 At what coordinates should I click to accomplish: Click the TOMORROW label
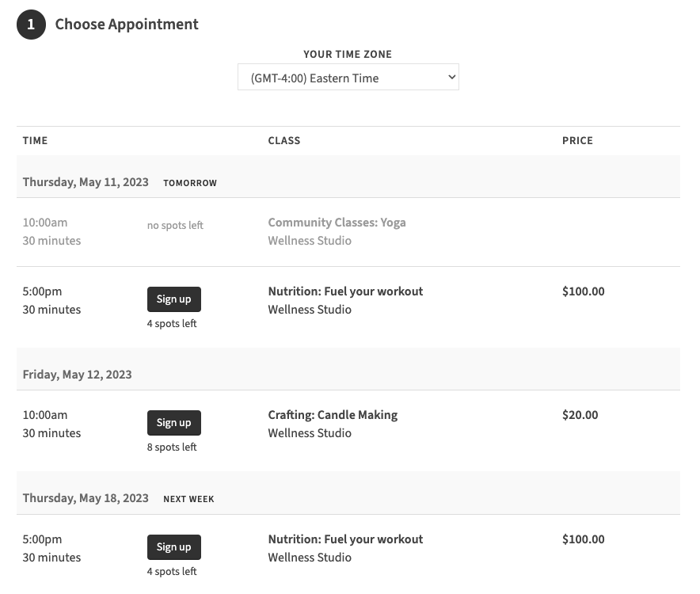190,183
